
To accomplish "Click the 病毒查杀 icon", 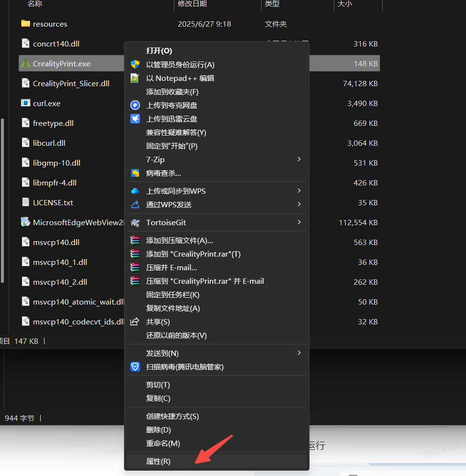I will coord(135,173).
